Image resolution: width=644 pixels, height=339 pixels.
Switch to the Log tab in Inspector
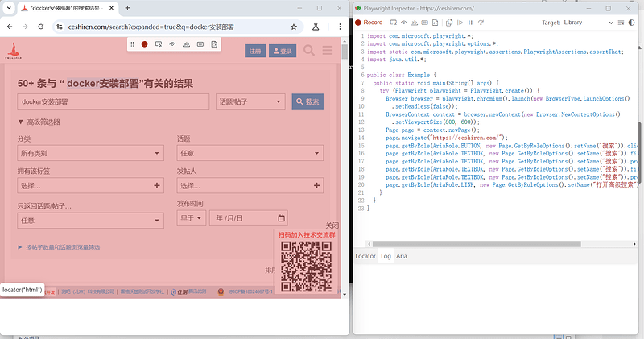point(386,256)
